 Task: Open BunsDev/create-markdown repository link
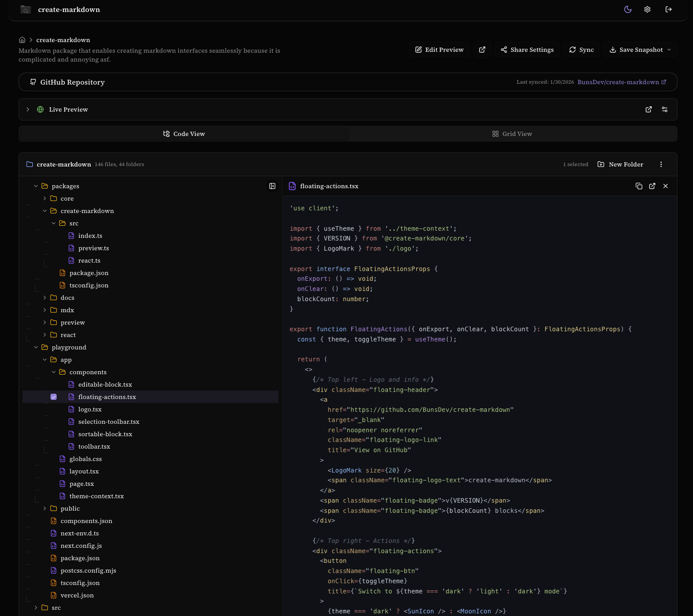(x=622, y=82)
